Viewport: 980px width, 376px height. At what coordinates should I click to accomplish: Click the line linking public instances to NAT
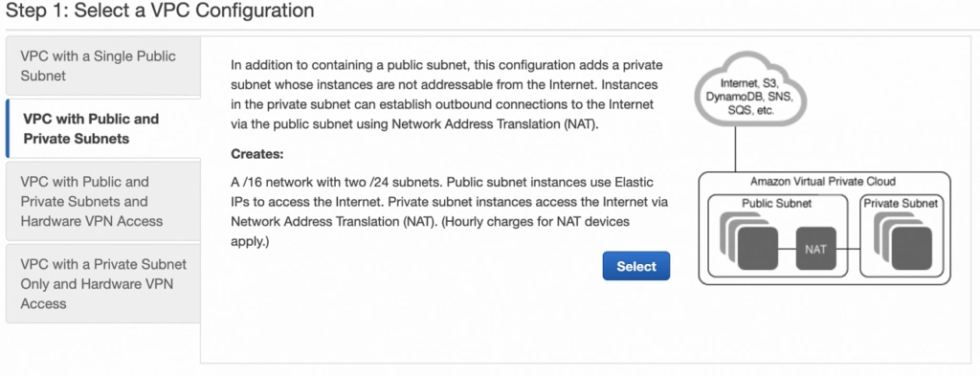coord(787,249)
